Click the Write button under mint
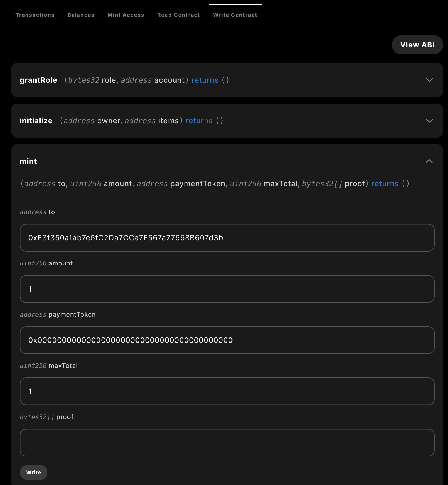 pyautogui.click(x=34, y=472)
